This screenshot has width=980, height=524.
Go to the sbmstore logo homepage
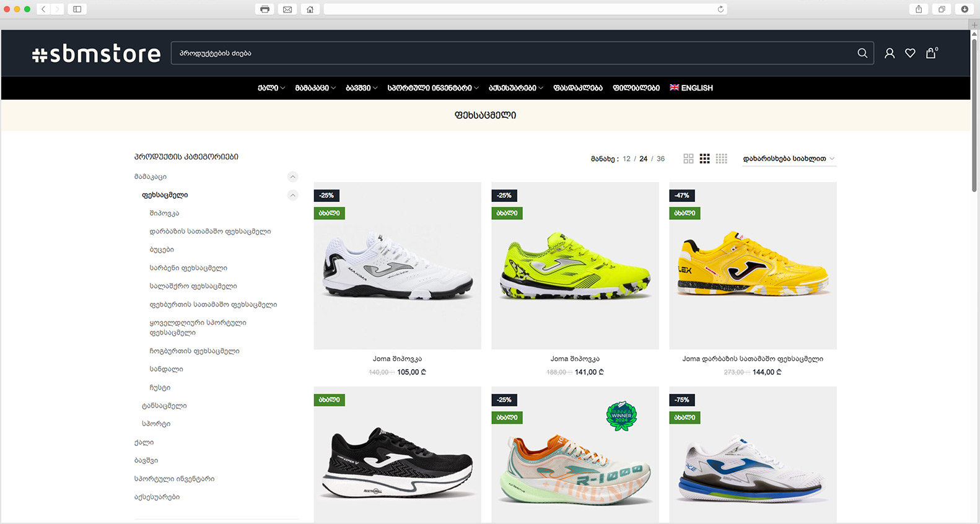[96, 53]
